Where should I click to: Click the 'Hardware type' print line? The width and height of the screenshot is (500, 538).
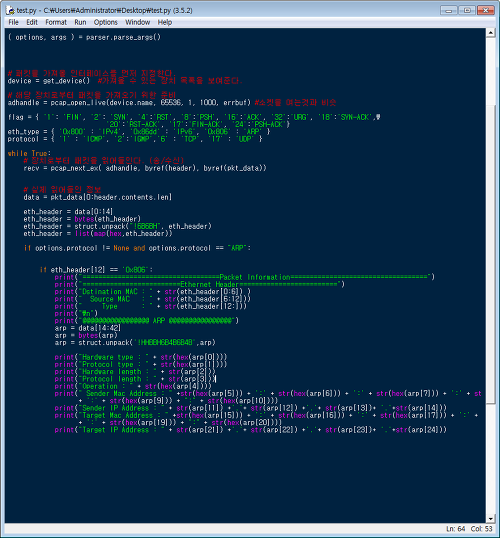click(141, 358)
